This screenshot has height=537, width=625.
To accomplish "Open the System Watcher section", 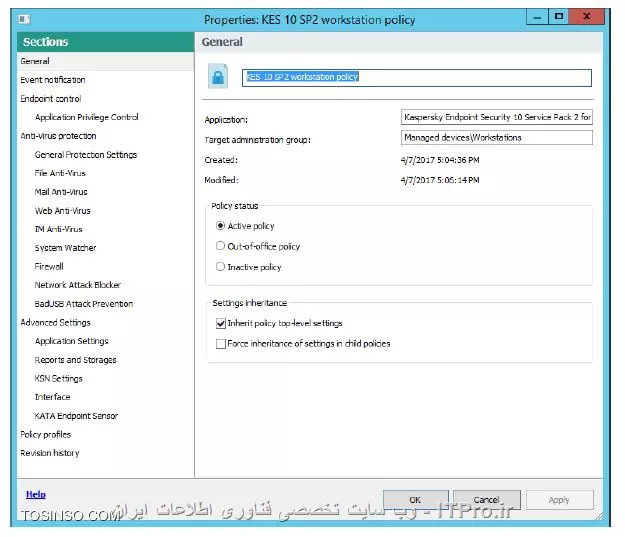I will pos(65,248).
